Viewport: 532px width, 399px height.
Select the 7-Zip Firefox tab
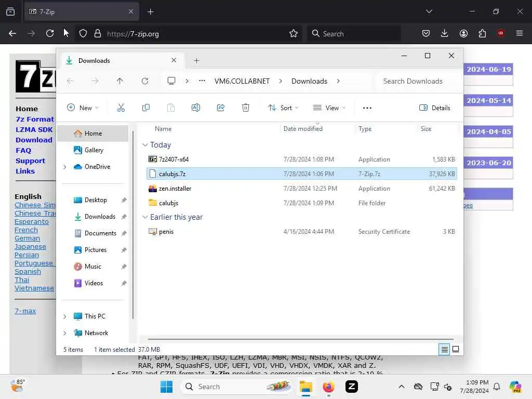pyautogui.click(x=82, y=11)
